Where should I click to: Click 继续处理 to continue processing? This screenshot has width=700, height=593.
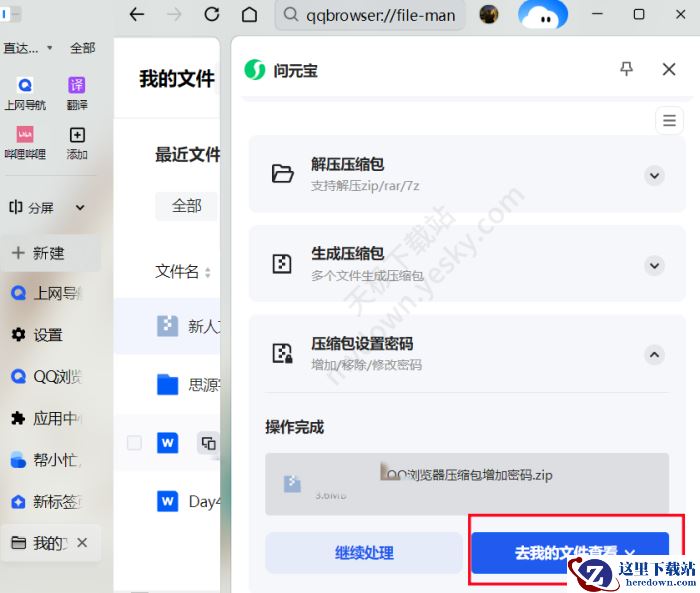(364, 553)
